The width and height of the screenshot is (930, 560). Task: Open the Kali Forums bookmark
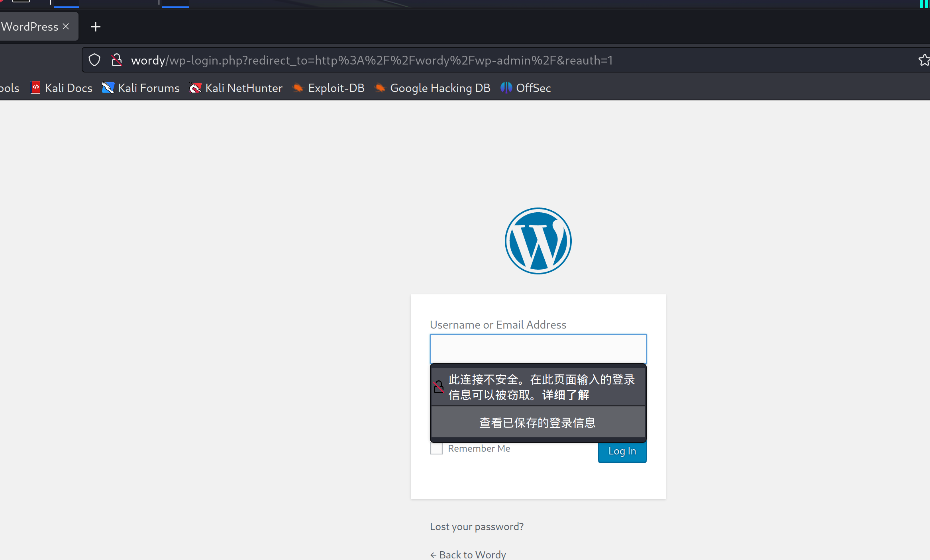(x=141, y=88)
